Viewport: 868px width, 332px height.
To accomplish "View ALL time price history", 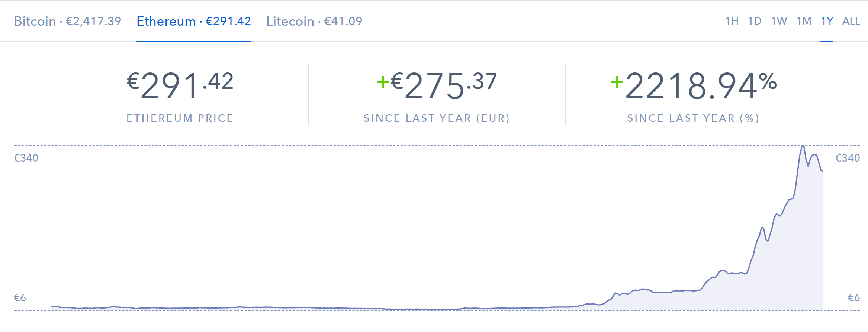I will (851, 21).
